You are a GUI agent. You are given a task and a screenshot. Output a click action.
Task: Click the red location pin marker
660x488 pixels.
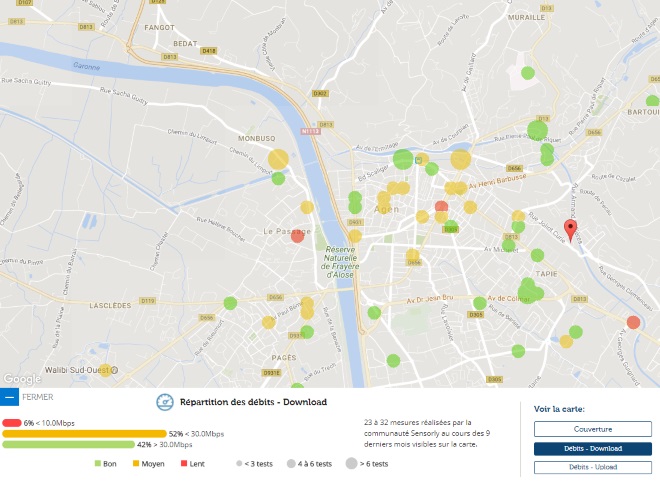pyautogui.click(x=570, y=230)
